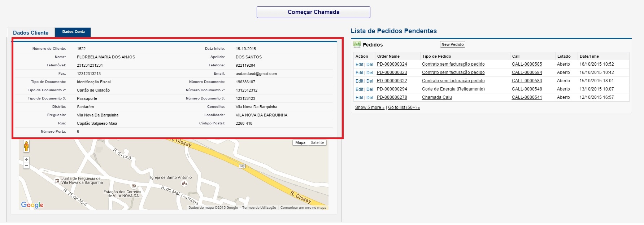Click the New Pedido button

pos(452,45)
